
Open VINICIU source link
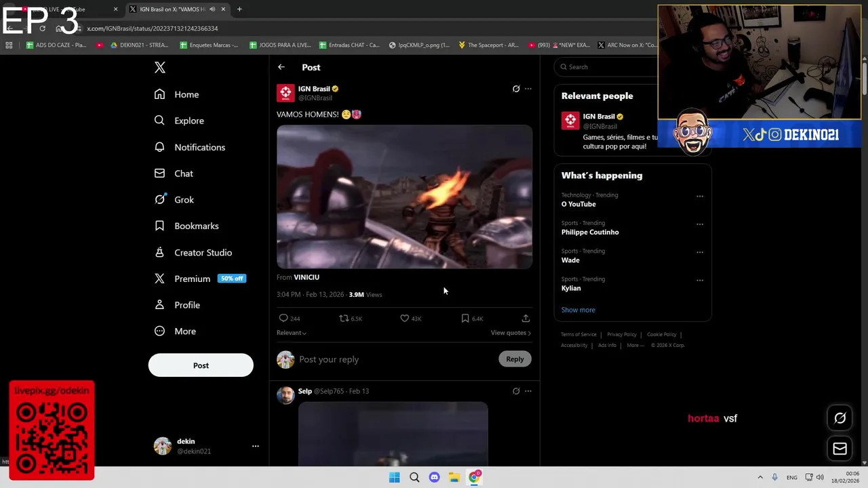tap(307, 277)
